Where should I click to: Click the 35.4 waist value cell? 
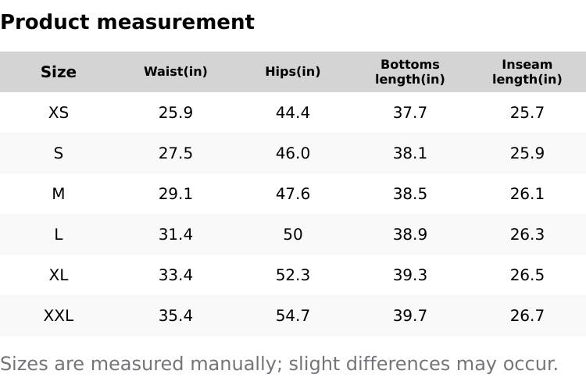click(176, 315)
